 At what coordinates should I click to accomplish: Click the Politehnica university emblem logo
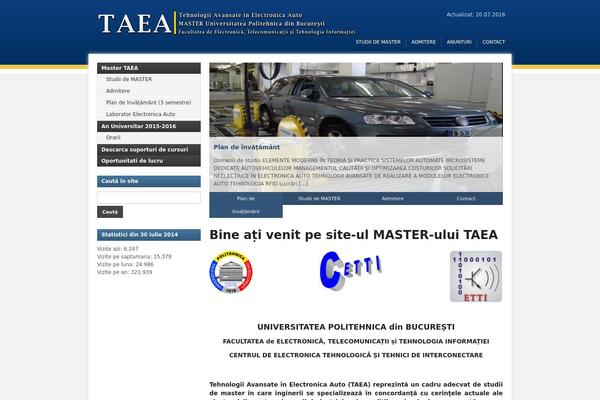point(231,272)
